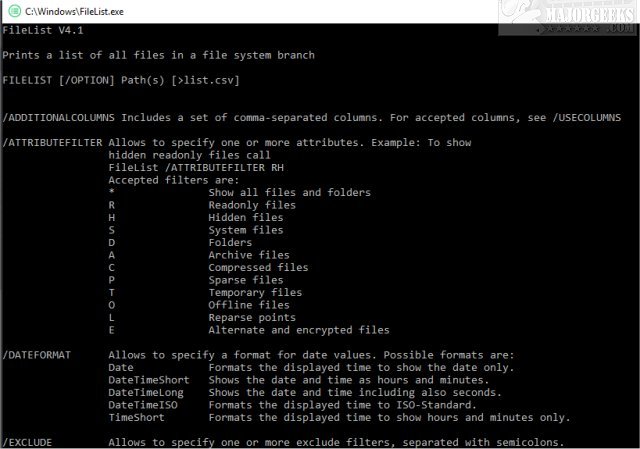The height and width of the screenshot is (449, 640).
Task: Select the /ATTRIBUTEFILTER option name
Action: coord(52,143)
